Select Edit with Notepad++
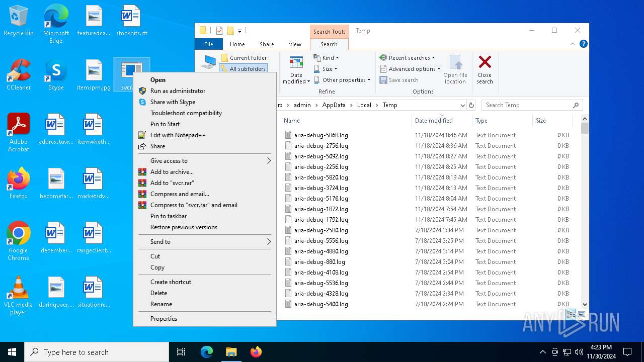Screen dimensions: 644x362 pos(205,135)
